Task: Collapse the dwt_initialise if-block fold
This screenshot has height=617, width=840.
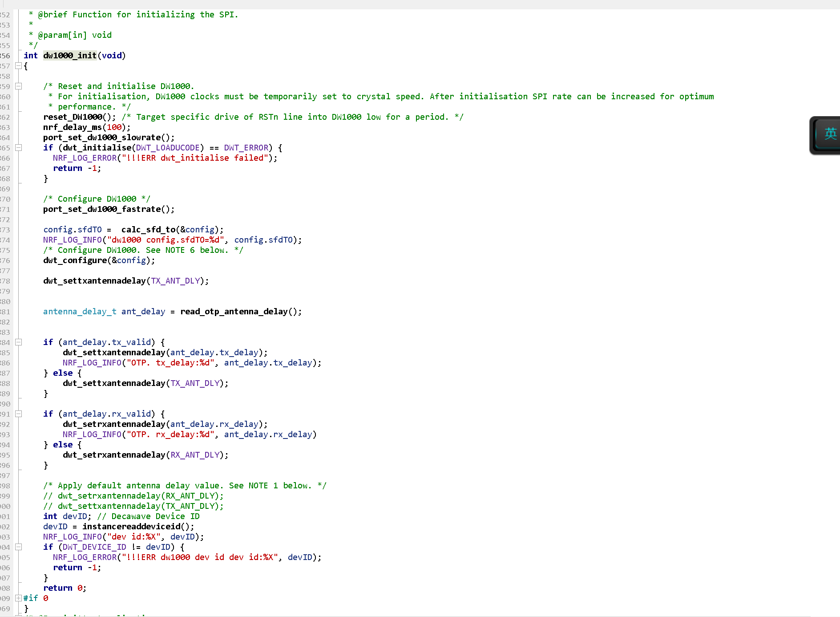Action: pos(18,148)
